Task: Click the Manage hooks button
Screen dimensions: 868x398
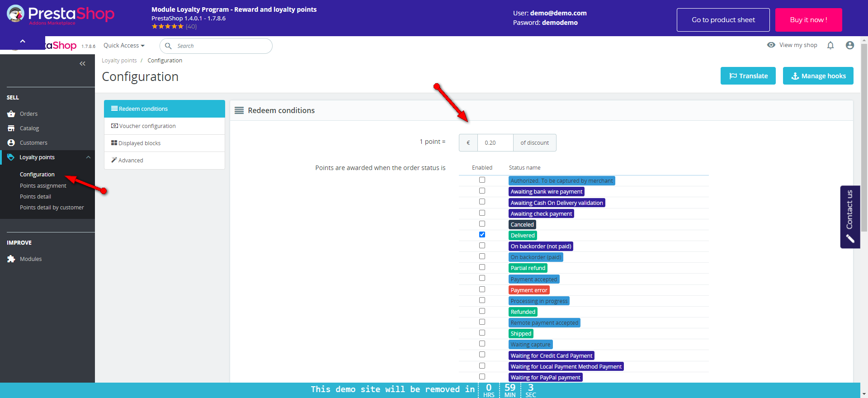Action: pyautogui.click(x=818, y=76)
